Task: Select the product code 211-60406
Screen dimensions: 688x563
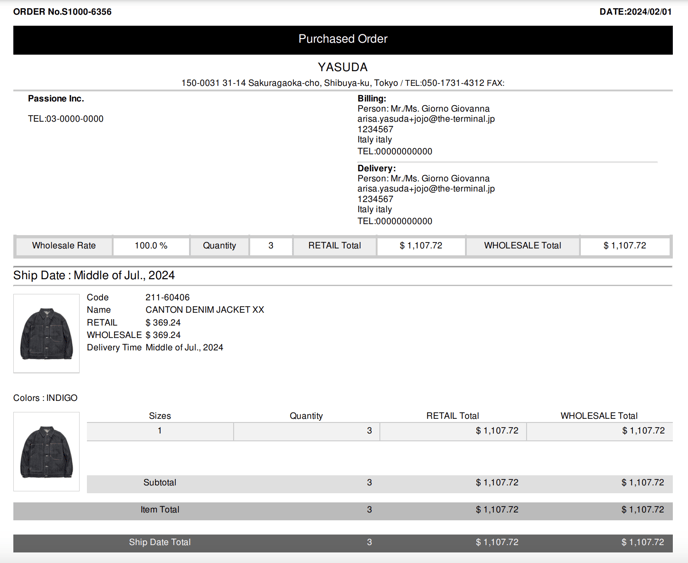Action: click(x=167, y=298)
